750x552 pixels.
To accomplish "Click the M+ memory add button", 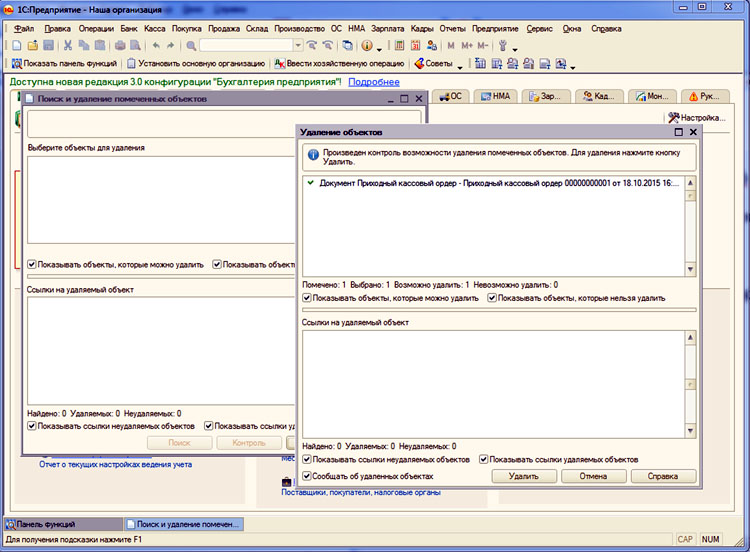I will click(467, 45).
